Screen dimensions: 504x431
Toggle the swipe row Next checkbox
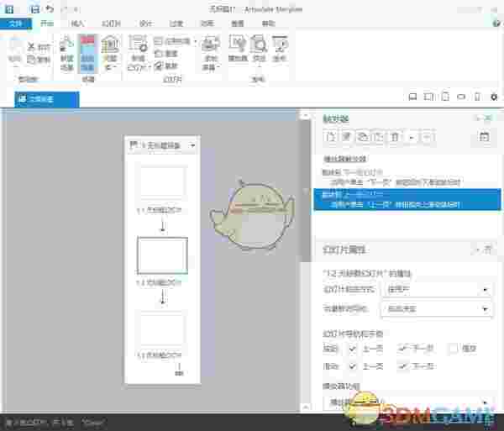(402, 366)
